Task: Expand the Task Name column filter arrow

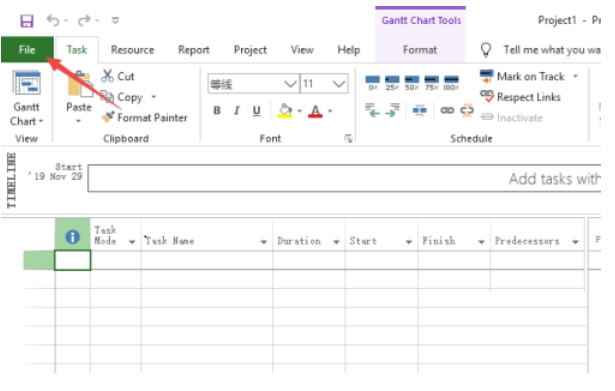Action: (x=264, y=242)
